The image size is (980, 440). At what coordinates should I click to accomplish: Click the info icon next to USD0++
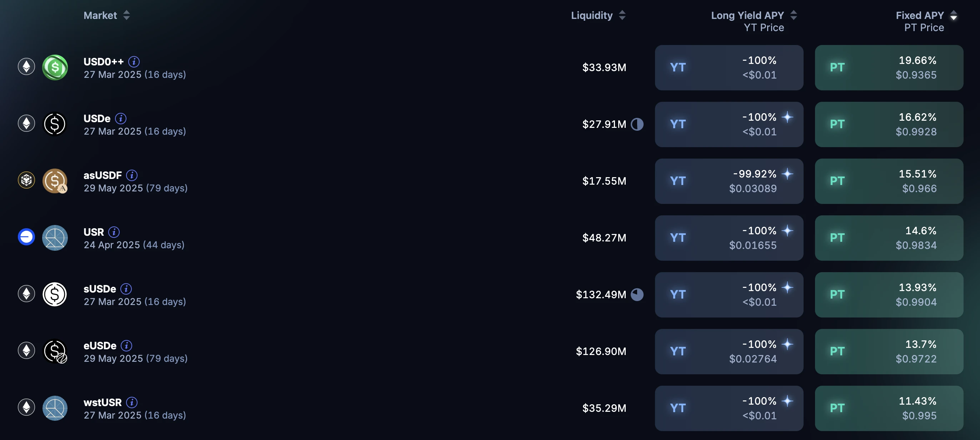click(134, 62)
